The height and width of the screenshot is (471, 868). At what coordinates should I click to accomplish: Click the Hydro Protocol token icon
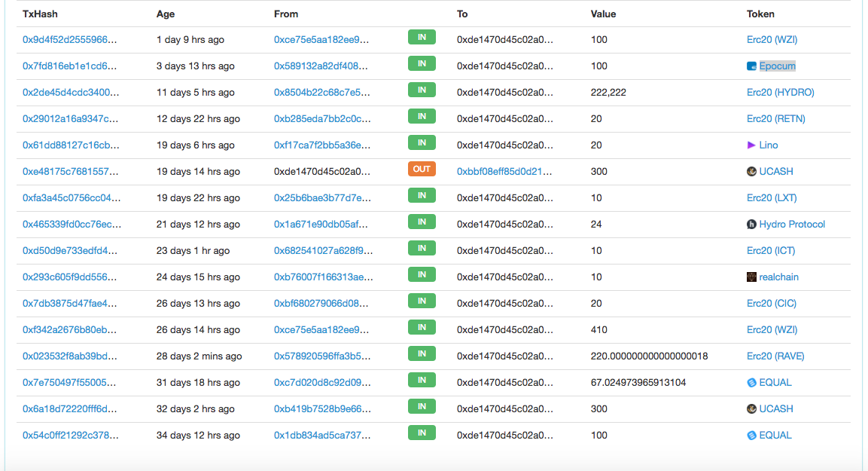tap(751, 224)
